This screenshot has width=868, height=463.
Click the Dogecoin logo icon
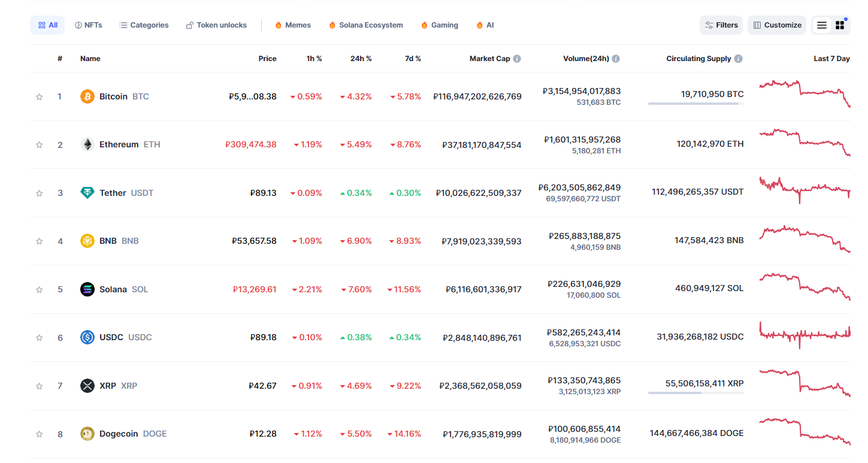pyautogui.click(x=87, y=434)
